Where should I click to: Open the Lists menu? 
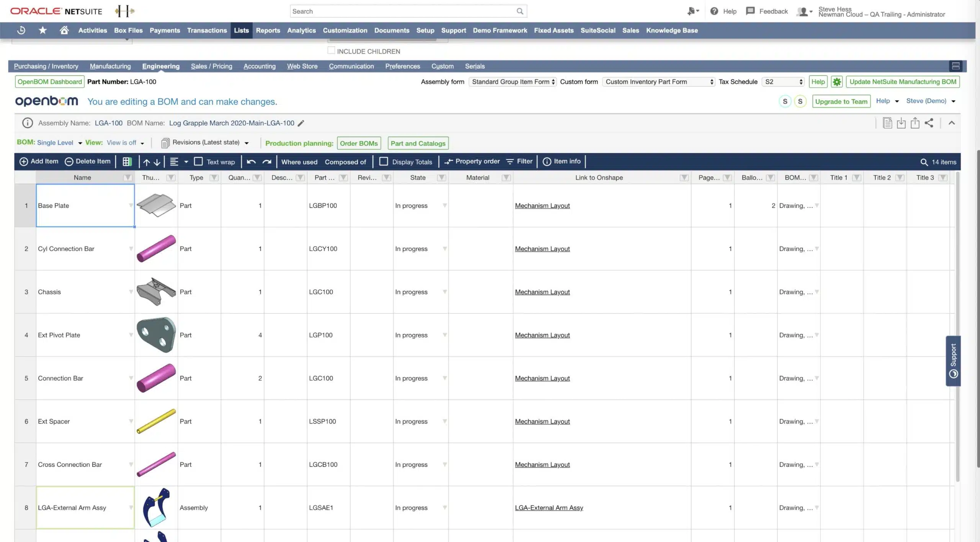[x=242, y=30]
